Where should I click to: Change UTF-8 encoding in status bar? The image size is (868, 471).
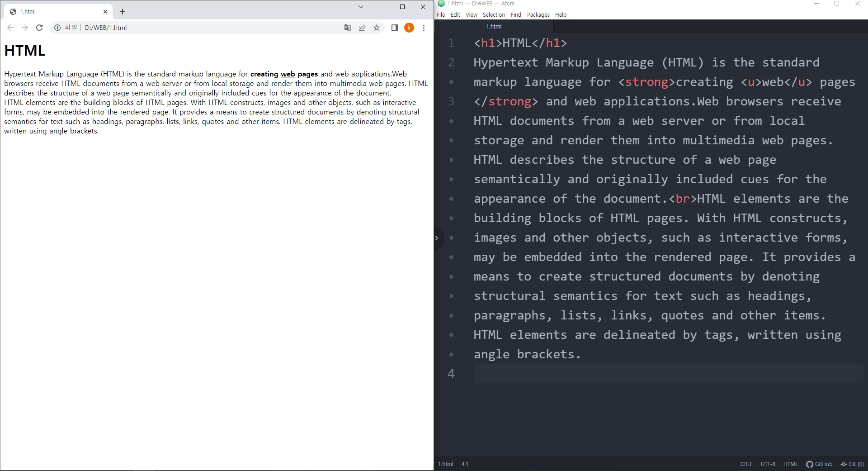768,464
